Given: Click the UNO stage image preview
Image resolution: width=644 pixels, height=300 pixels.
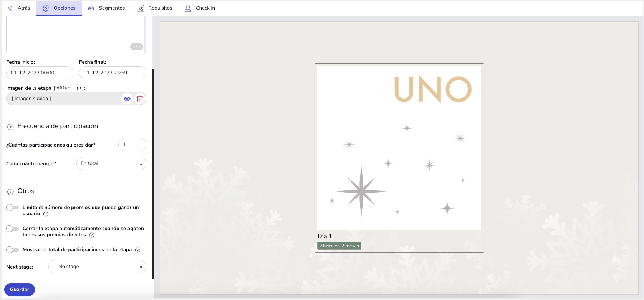Looking at the screenshot, I should 399,148.
